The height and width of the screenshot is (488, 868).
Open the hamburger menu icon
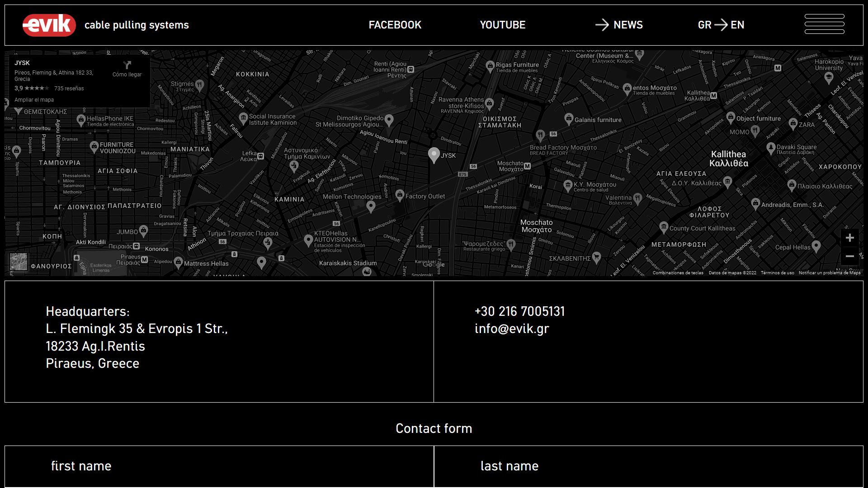824,24
